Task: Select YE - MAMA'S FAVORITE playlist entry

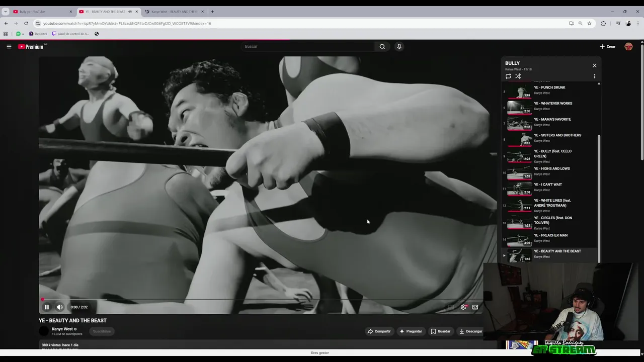Action: click(x=549, y=123)
